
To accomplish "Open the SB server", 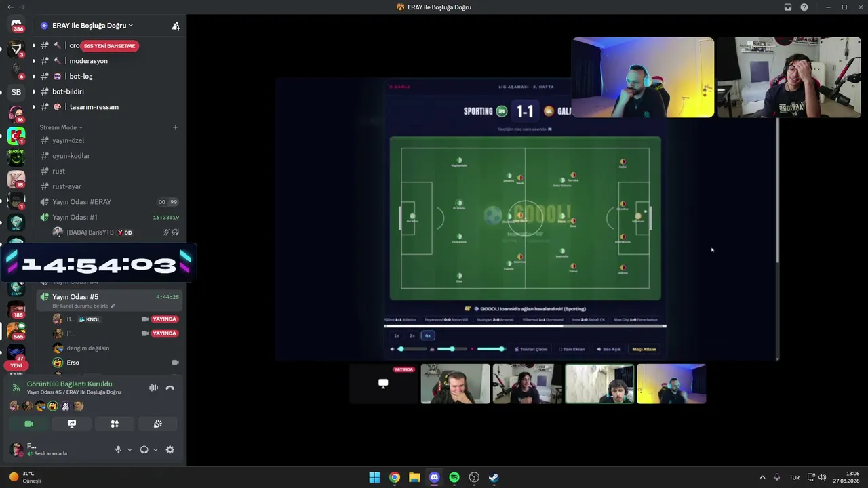I will coord(16,91).
